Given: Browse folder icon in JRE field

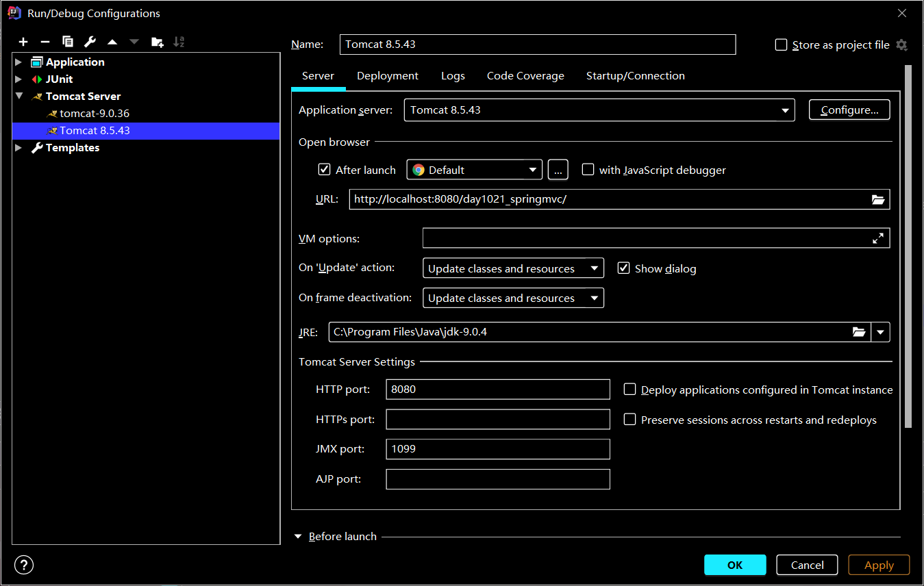Looking at the screenshot, I should (x=858, y=332).
